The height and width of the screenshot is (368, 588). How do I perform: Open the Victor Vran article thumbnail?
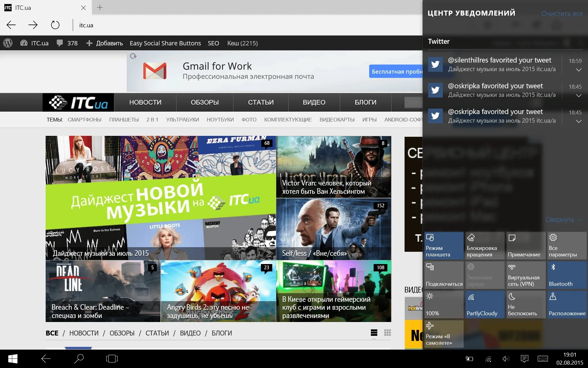[x=334, y=167]
